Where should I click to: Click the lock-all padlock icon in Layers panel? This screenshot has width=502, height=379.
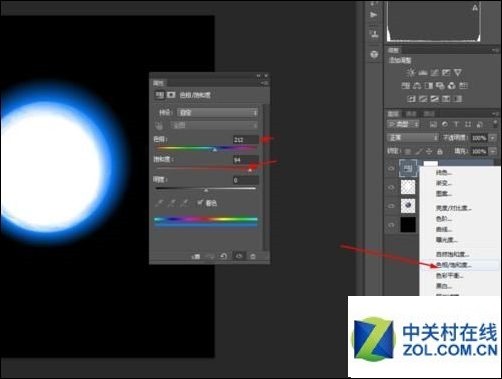440,151
